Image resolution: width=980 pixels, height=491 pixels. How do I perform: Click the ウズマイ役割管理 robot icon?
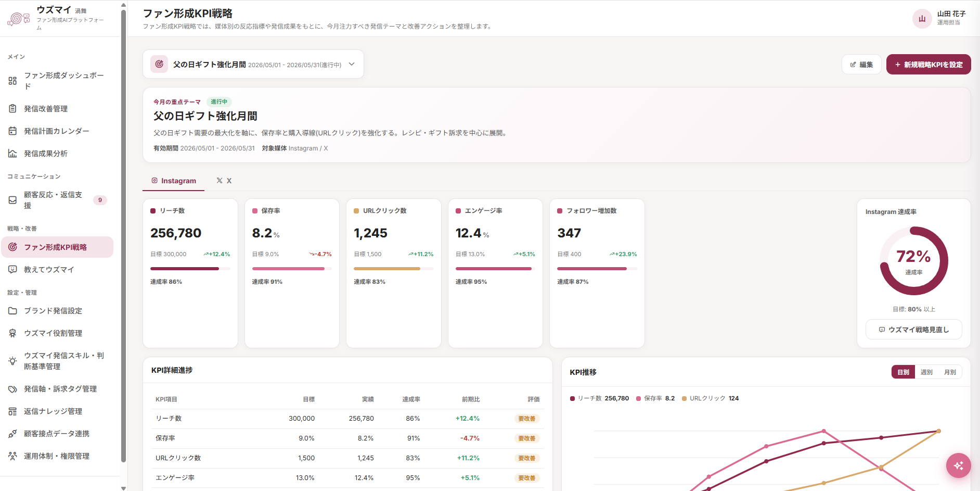point(12,333)
